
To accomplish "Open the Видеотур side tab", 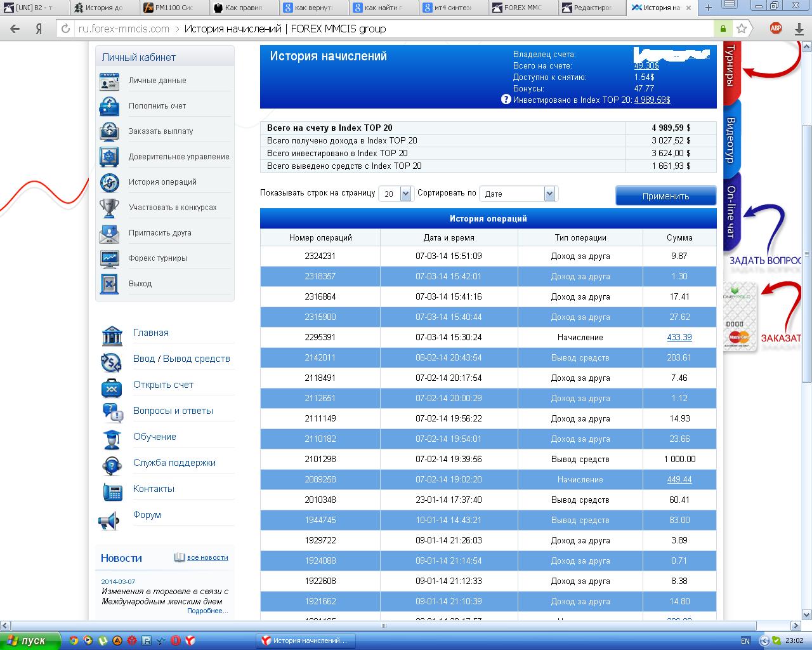I will 730,140.
